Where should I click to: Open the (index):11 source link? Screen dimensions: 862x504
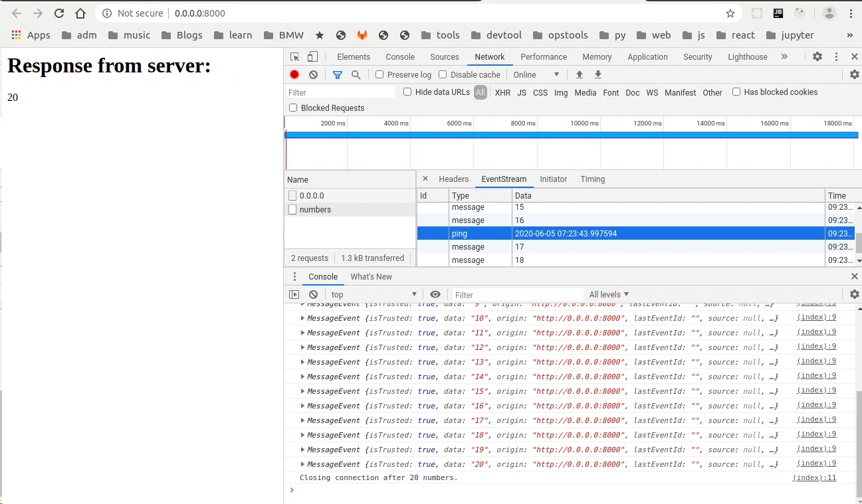pyautogui.click(x=813, y=477)
